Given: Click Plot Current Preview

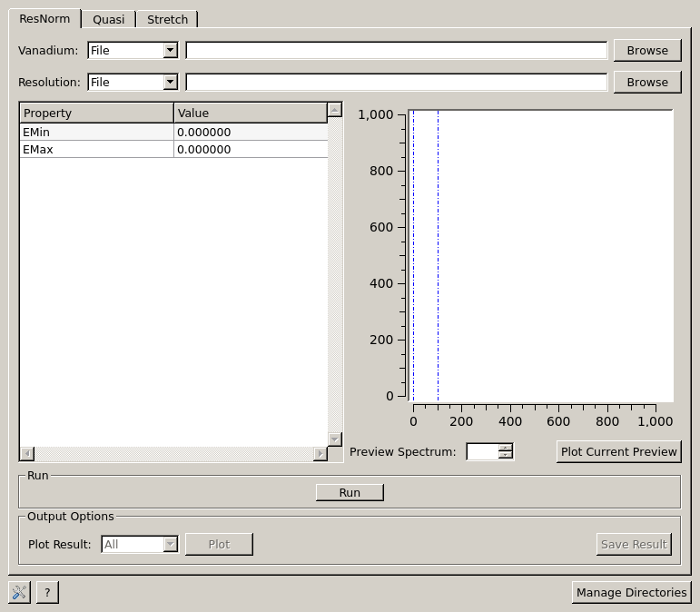Looking at the screenshot, I should coord(618,452).
